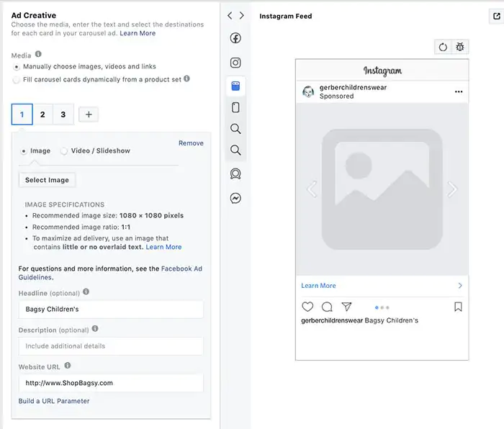504x429 pixels.
Task: Click the lower magnifier search placement icon
Action: (235, 150)
